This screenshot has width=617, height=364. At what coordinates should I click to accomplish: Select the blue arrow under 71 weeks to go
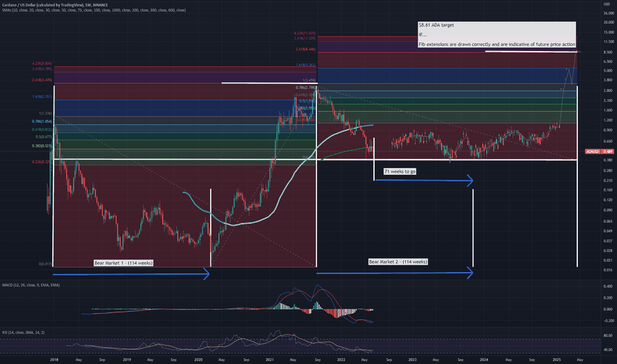tap(424, 180)
